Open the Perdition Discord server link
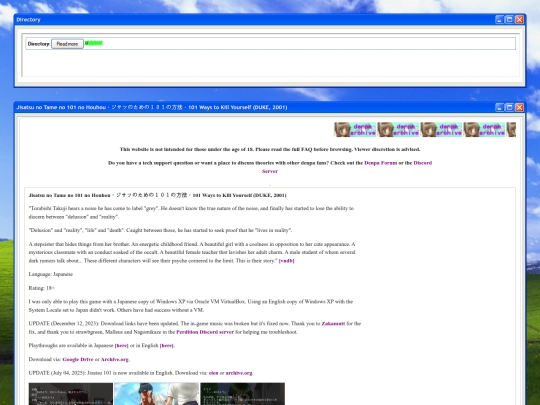 (205, 332)
